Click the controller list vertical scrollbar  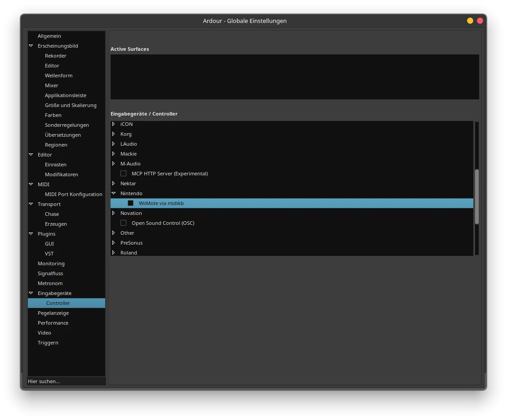[x=476, y=197]
